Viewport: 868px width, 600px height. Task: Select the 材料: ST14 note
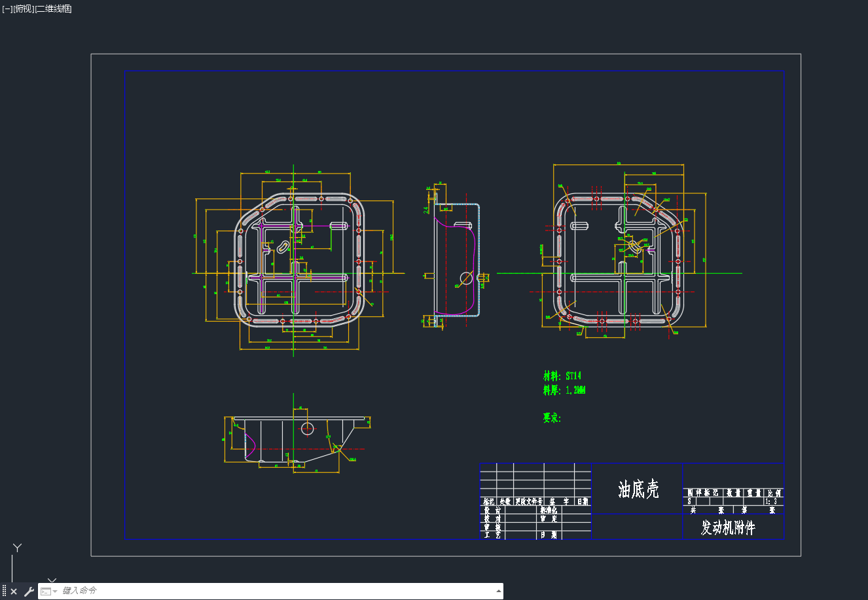562,376
